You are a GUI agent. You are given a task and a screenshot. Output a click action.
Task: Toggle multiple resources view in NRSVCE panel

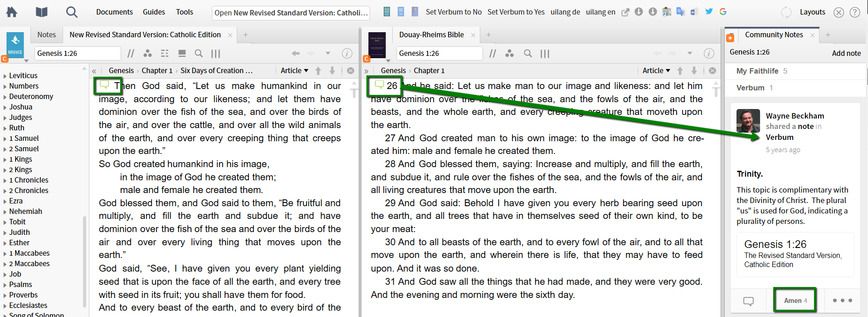pyautogui.click(x=216, y=54)
